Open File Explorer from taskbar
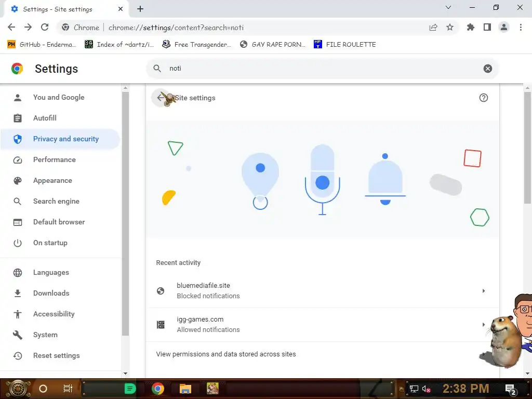Screen dimensions: 532x399 pos(185,389)
